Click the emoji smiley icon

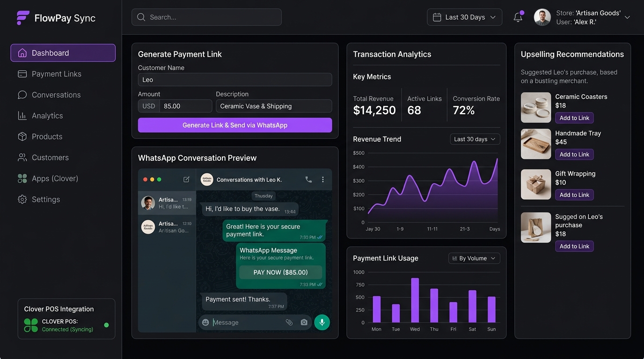[x=205, y=322]
